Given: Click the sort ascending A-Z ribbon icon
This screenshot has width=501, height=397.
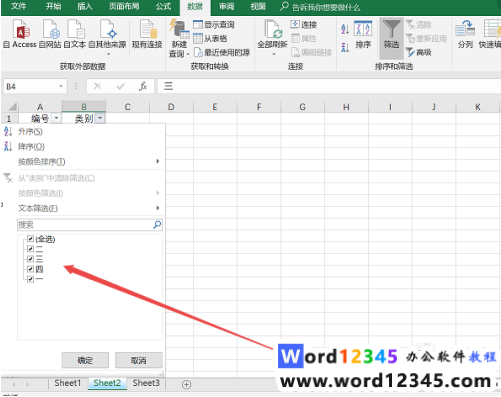Looking at the screenshot, I should click(x=345, y=29).
